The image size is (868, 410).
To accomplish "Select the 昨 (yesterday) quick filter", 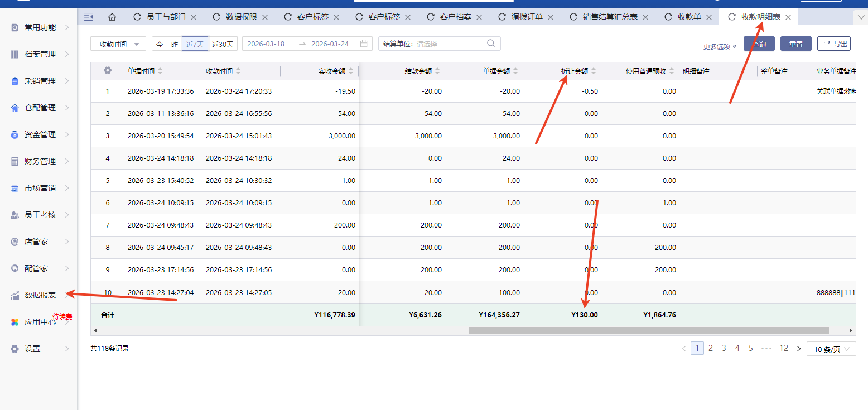I will pos(175,44).
